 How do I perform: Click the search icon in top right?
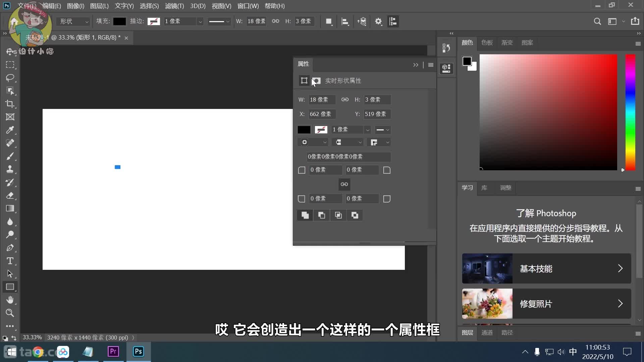597,21
